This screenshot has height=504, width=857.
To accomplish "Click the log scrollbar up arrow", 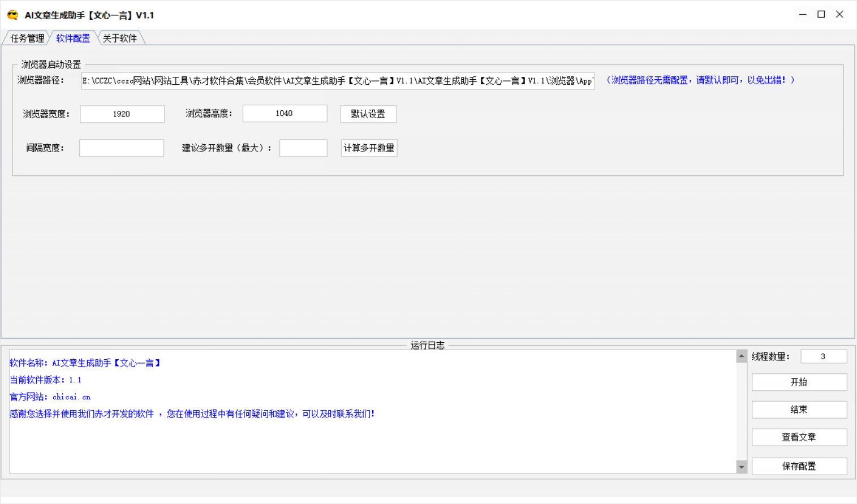I will [742, 356].
